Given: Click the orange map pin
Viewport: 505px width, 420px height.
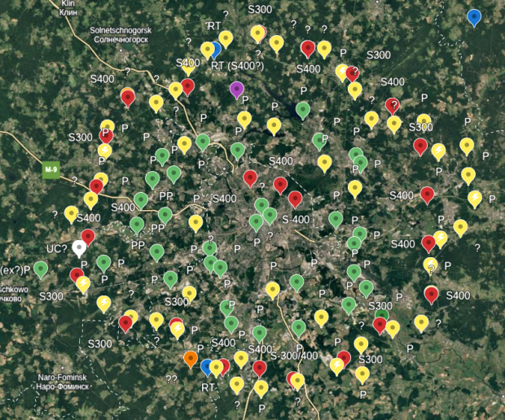Looking at the screenshot, I should pyautogui.click(x=191, y=357).
